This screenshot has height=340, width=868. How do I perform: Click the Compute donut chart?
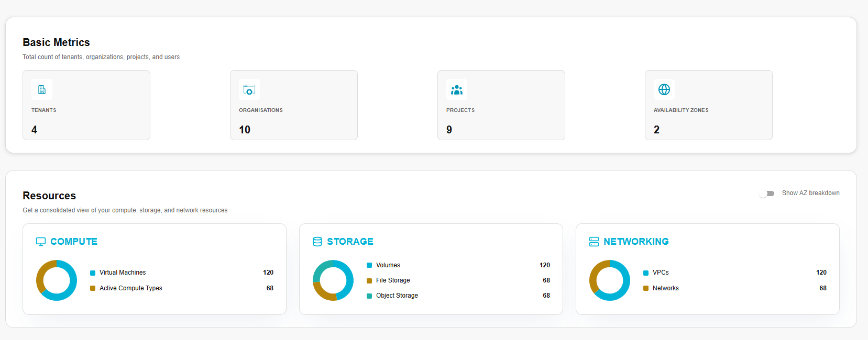tap(57, 280)
